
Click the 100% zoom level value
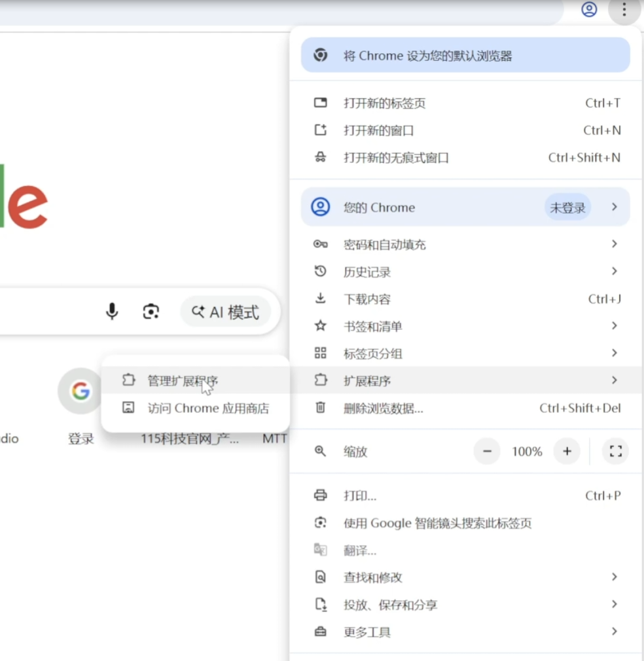527,452
